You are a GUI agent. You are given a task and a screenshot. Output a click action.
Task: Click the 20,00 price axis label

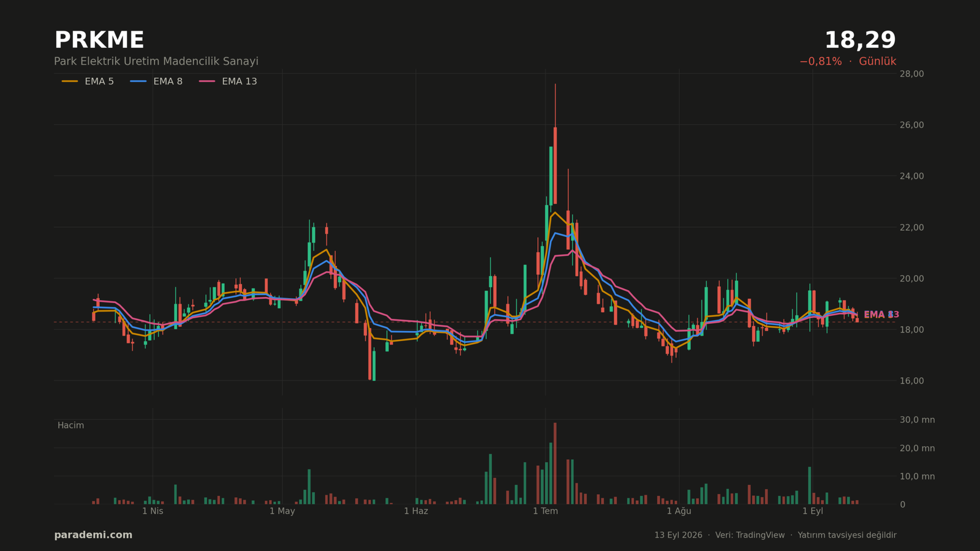[911, 279]
